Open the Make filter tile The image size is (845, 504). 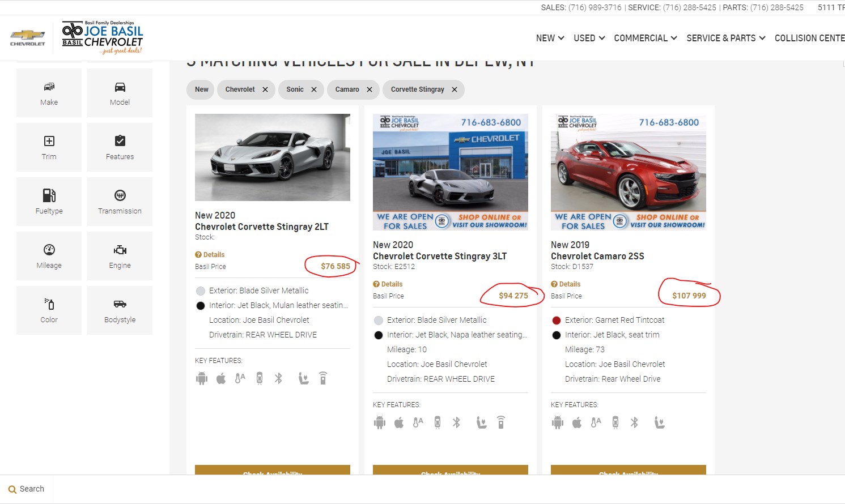(x=49, y=93)
